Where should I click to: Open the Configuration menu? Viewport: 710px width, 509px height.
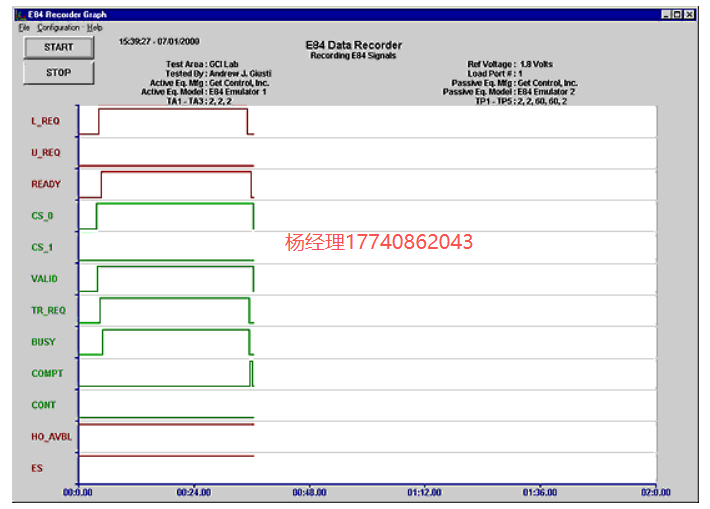tap(58, 27)
